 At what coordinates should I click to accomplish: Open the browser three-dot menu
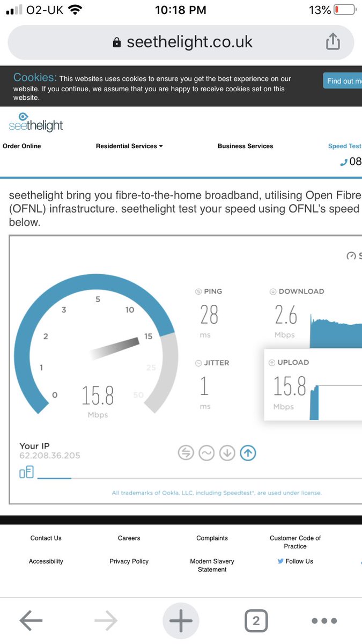point(324,621)
